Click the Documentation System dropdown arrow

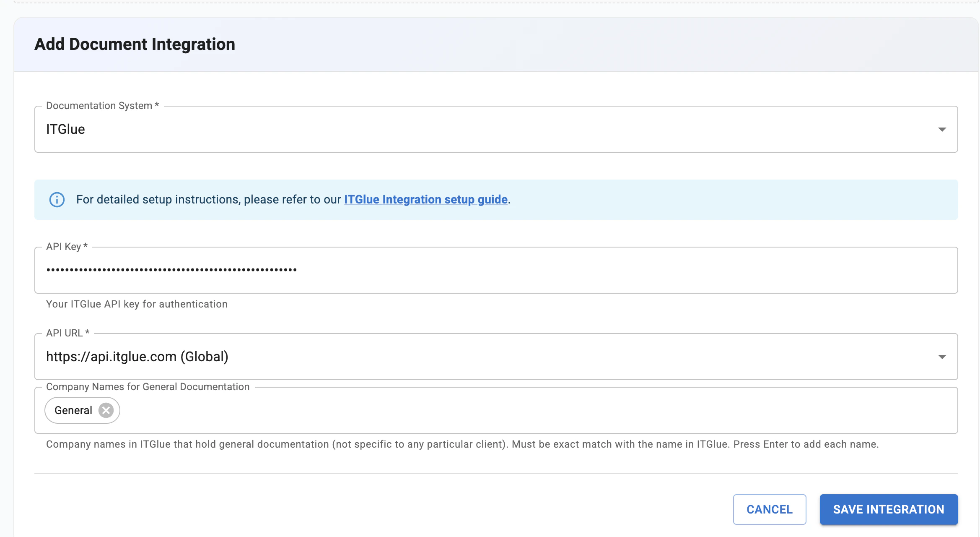pos(942,129)
